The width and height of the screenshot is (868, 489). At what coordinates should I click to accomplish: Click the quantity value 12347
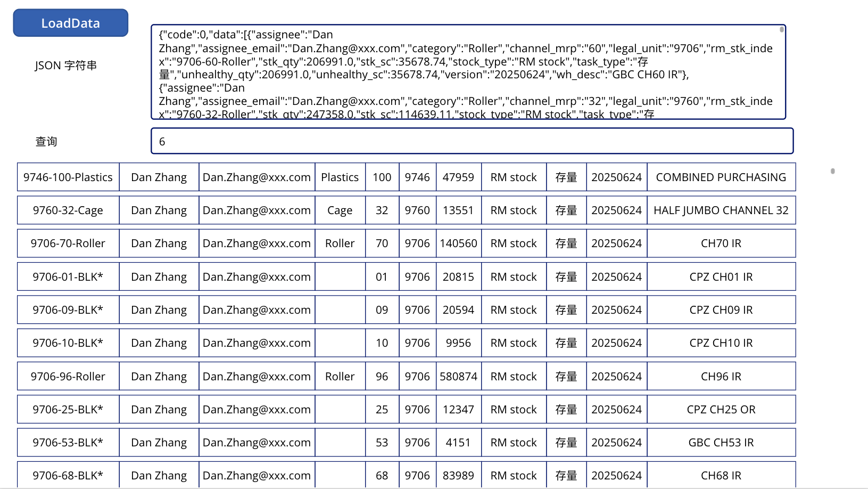tap(458, 410)
